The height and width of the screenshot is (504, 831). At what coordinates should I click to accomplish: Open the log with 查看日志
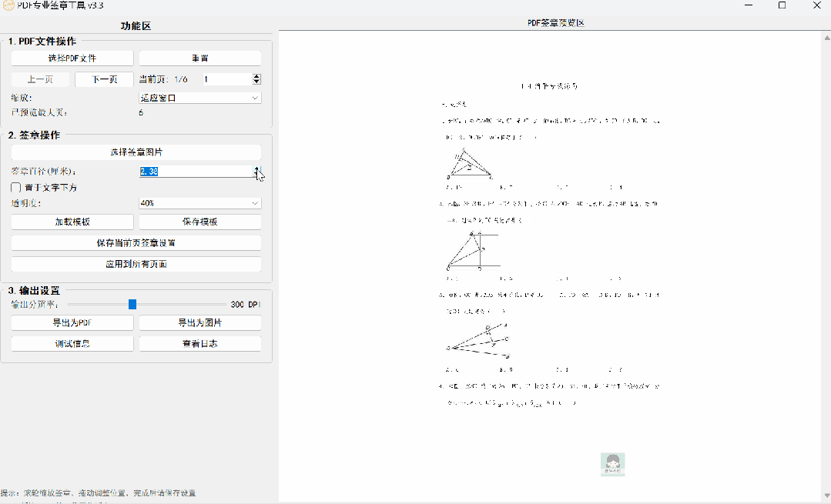coord(199,343)
